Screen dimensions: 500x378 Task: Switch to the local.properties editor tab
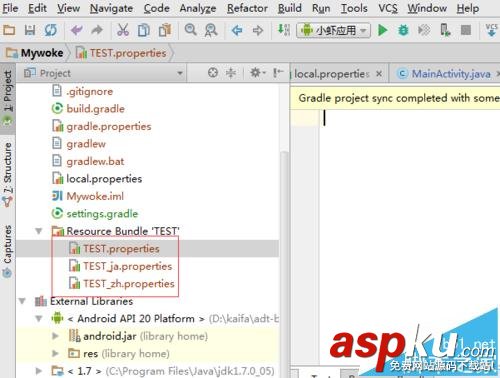tap(332, 74)
